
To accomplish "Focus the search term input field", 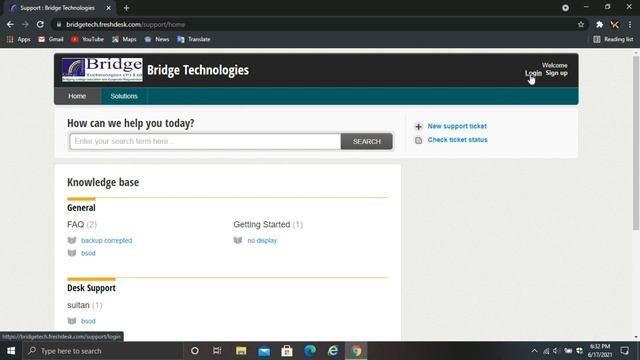I will pyautogui.click(x=205, y=141).
